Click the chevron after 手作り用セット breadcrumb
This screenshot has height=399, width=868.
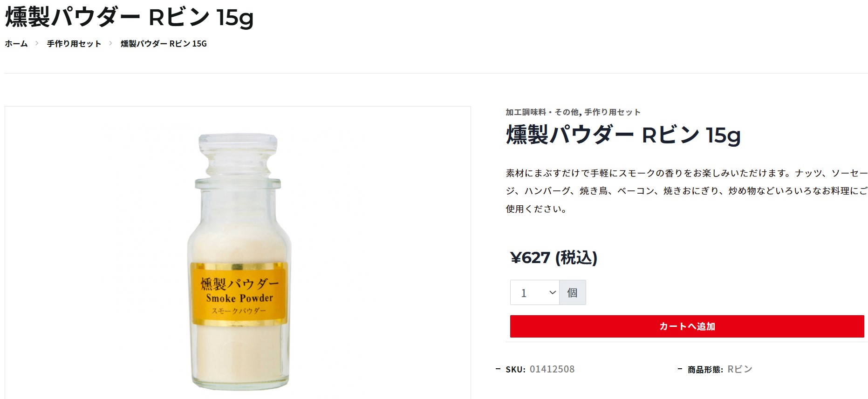111,43
